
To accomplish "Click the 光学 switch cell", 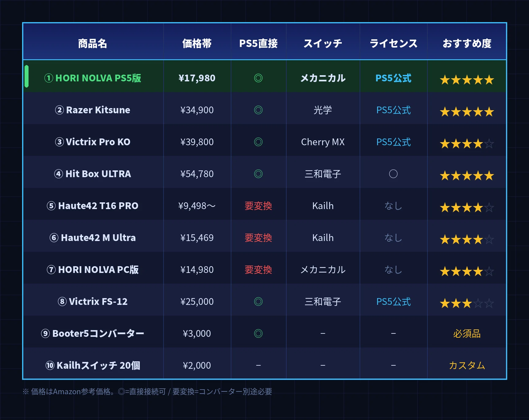I will 323,110.
